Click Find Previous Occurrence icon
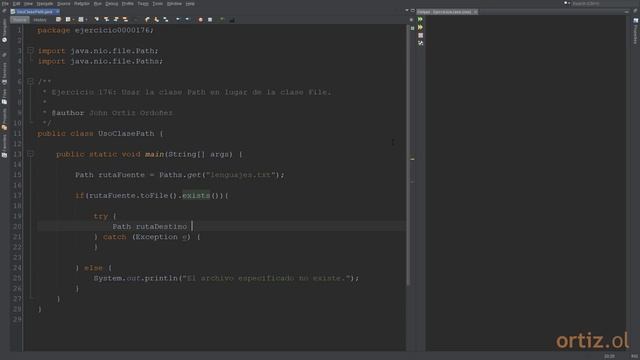Screen dimensions: 640x360 106,20
